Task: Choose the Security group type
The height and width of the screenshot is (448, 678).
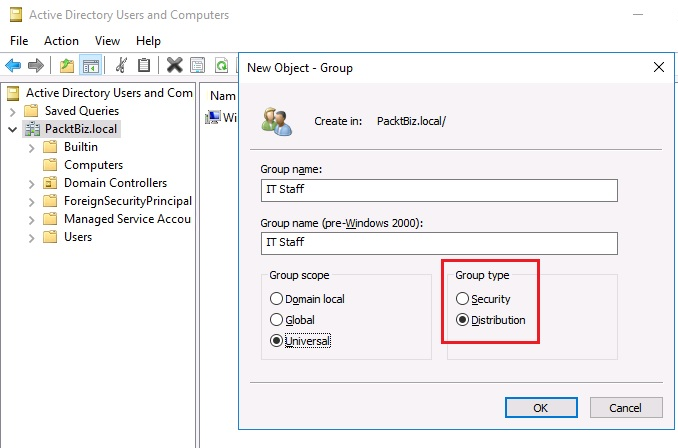Action: [462, 299]
